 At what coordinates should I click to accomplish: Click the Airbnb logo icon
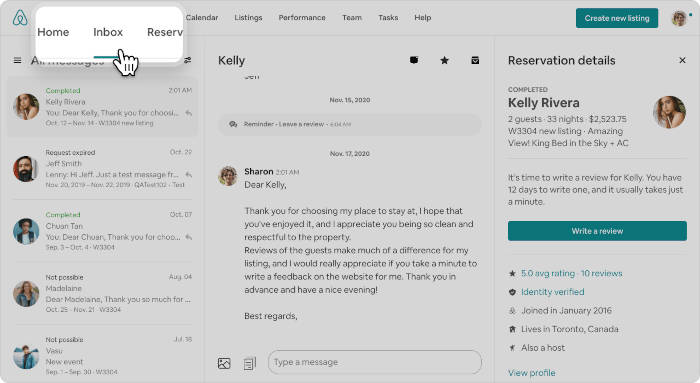20,18
